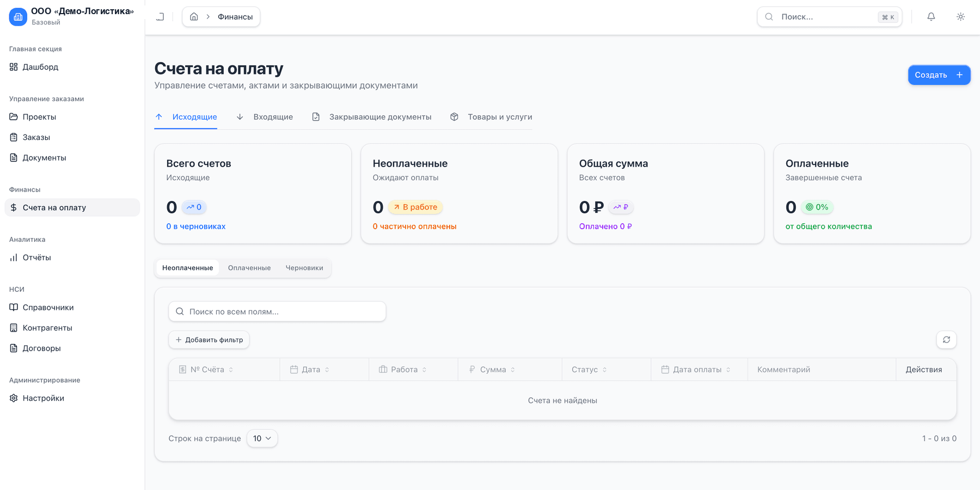The height and width of the screenshot is (490, 980).
Task: Sort by Дата column arrows
Action: coord(327,370)
